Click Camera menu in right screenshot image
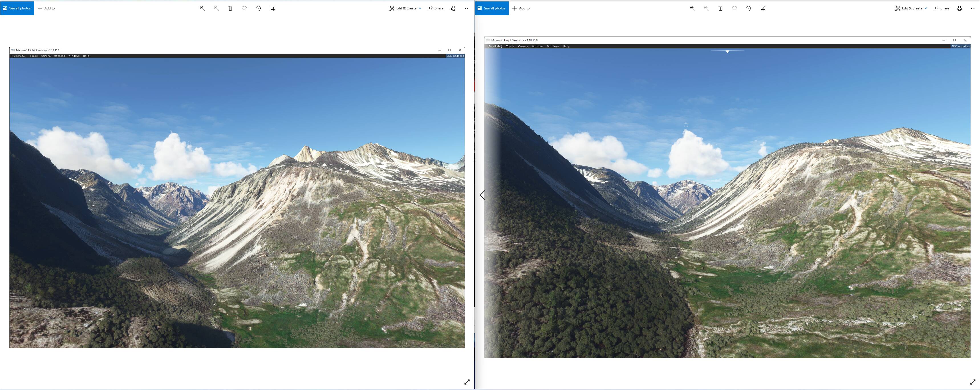This screenshot has width=980, height=390. [523, 47]
